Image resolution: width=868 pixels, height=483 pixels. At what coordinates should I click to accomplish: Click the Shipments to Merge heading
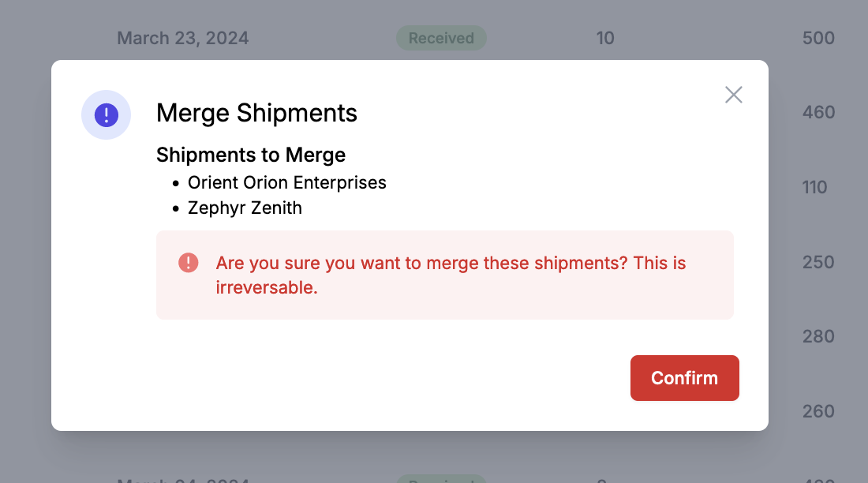click(x=251, y=155)
